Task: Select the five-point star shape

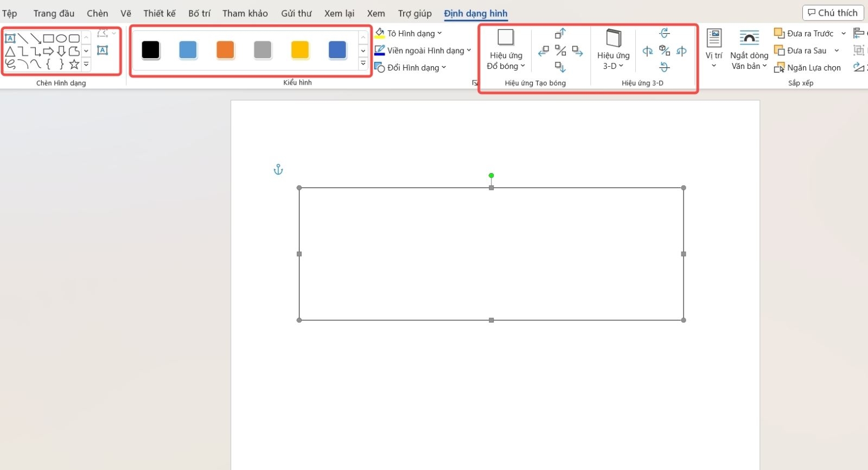Action: 74,65
